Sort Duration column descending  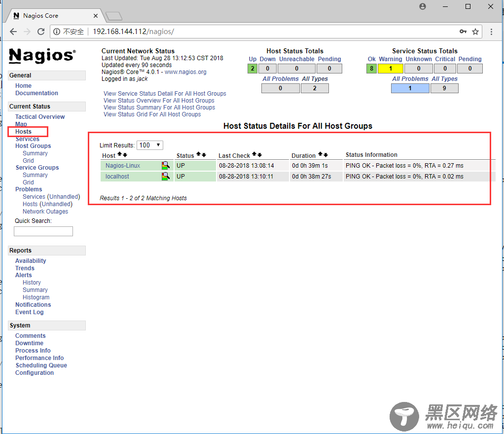[x=325, y=155]
